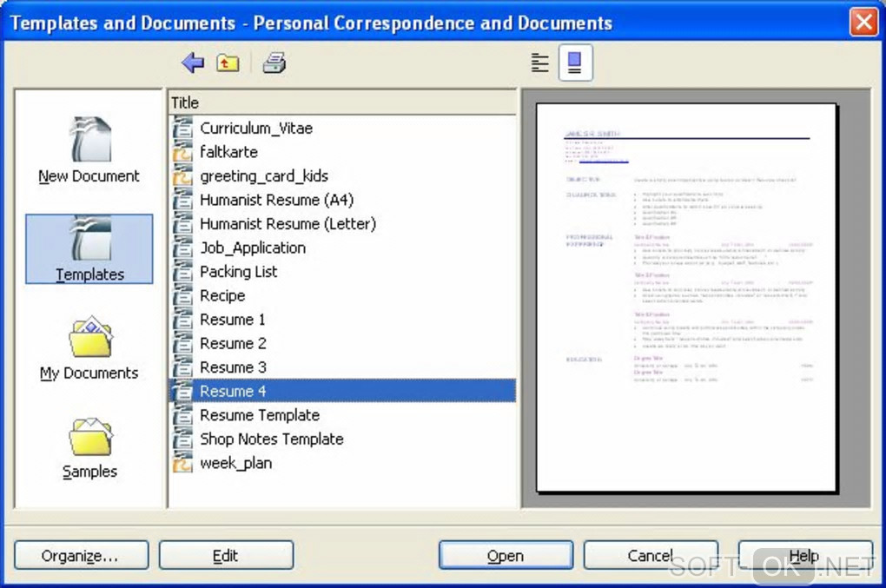886x588 pixels.
Task: Click the Cancel button
Action: pos(651,556)
